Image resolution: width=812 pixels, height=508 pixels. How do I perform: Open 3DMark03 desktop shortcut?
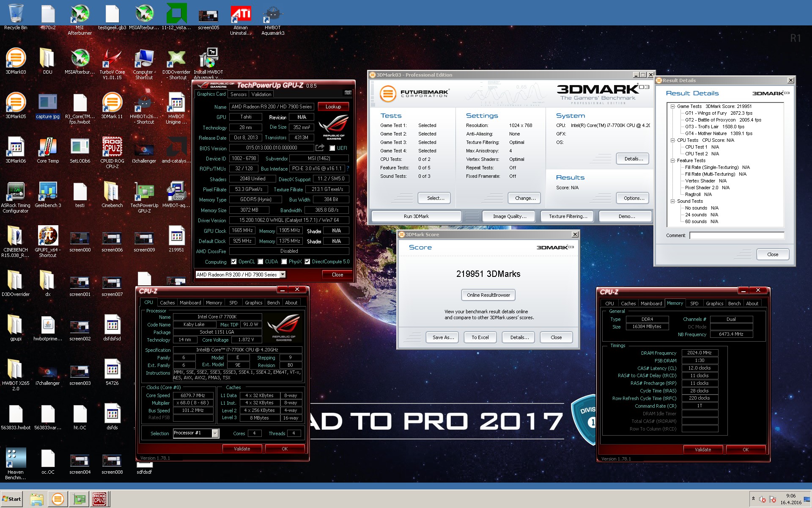16,61
